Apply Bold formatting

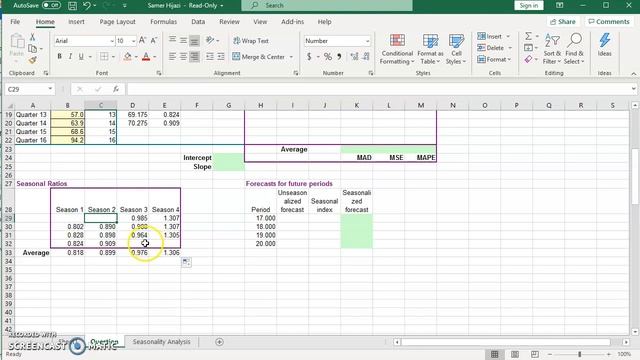click(x=60, y=57)
